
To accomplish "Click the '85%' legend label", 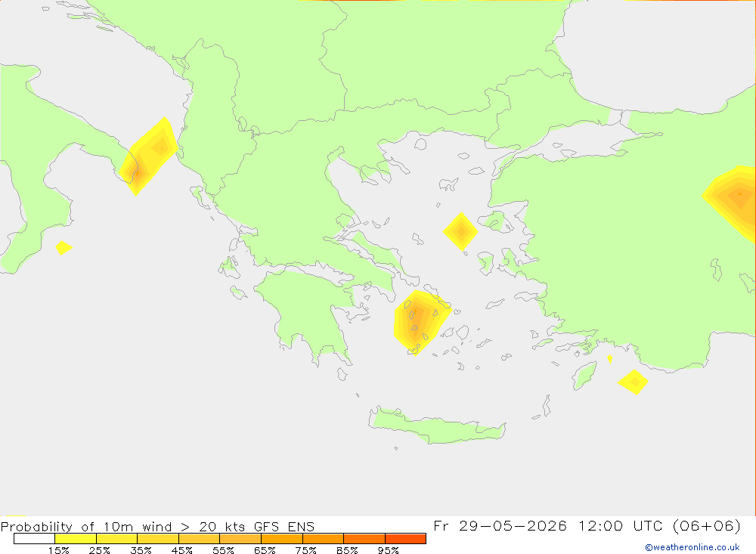I will 347,550.
